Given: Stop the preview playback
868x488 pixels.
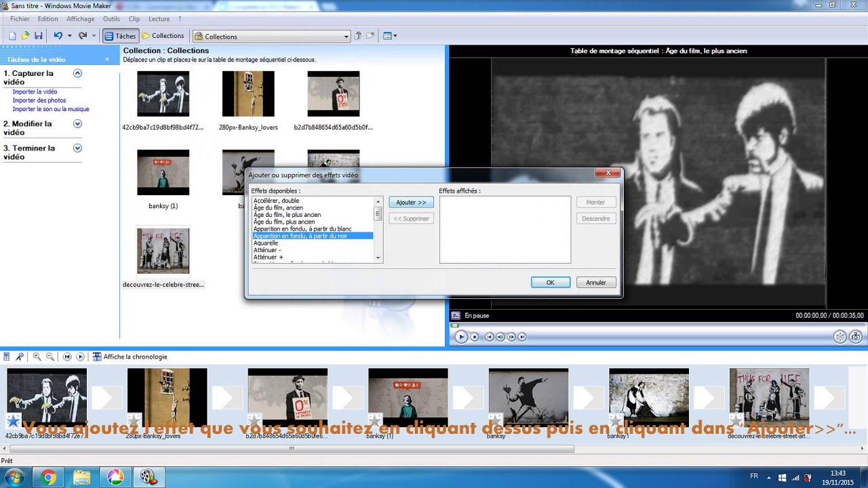Looking at the screenshot, I should tap(475, 336).
